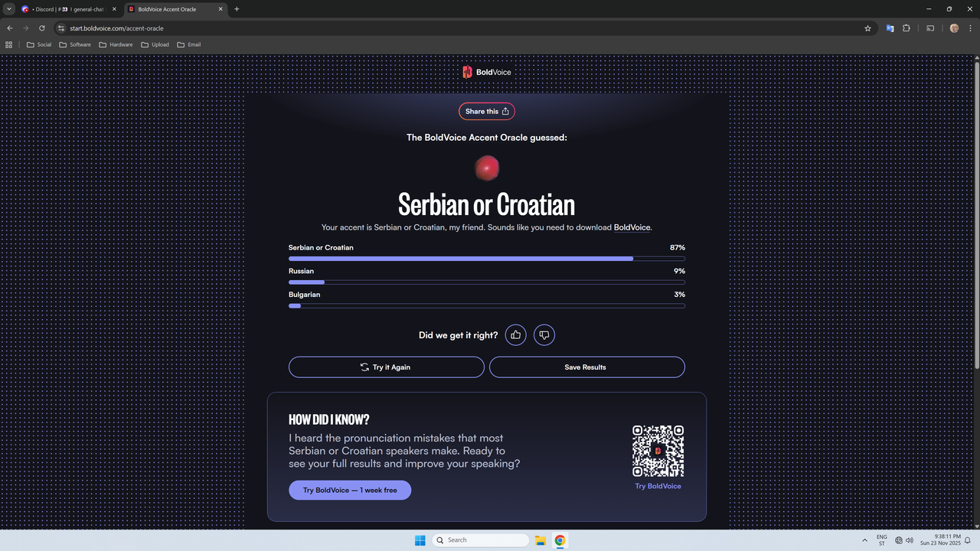Click the Cast icon in the toolbar
This screenshot has height=551, width=980.
pos(929,28)
